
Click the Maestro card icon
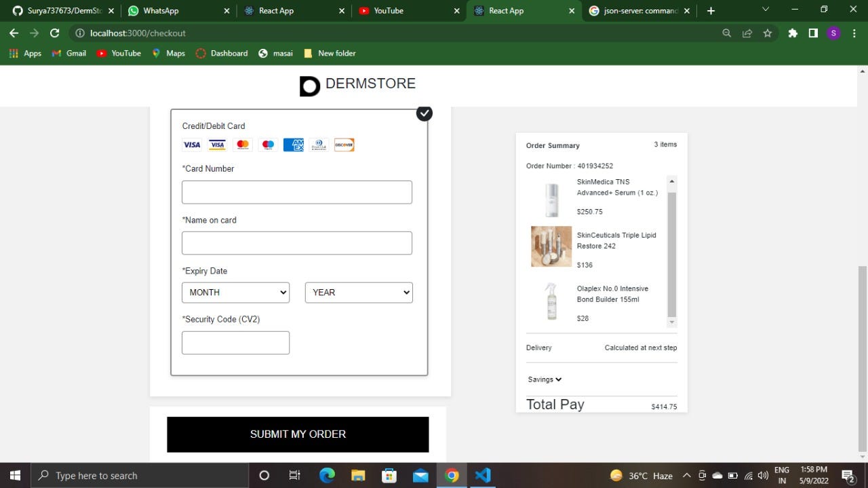(x=268, y=145)
